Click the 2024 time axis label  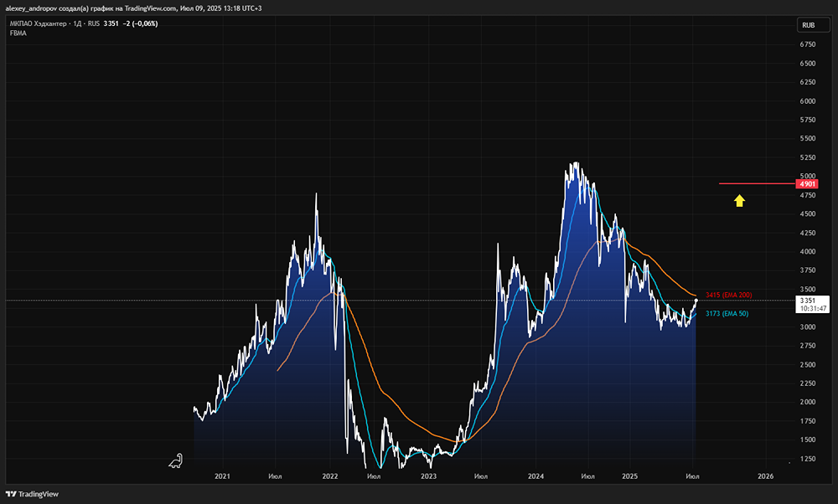click(536, 476)
